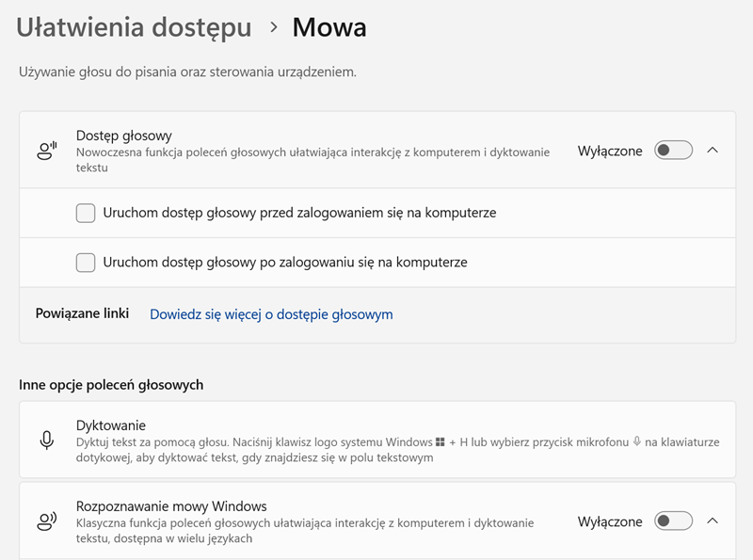Viewport: 753px width, 560px height.
Task: Click the breadcrumb chevron before Mowa
Action: point(274,28)
